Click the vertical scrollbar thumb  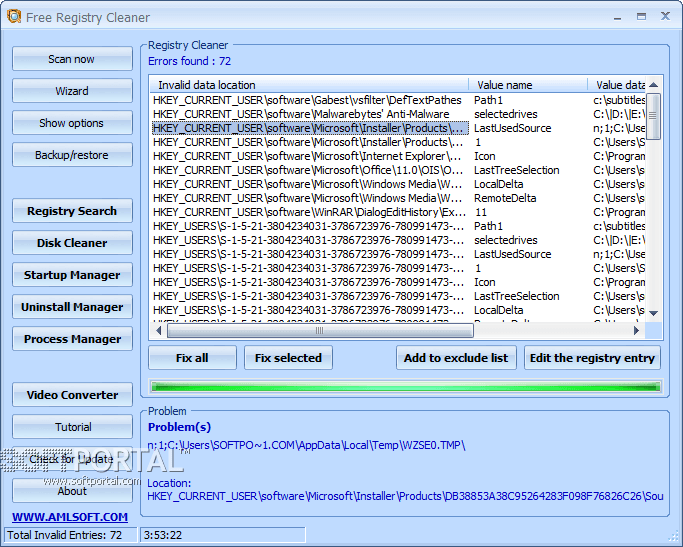tap(653, 116)
